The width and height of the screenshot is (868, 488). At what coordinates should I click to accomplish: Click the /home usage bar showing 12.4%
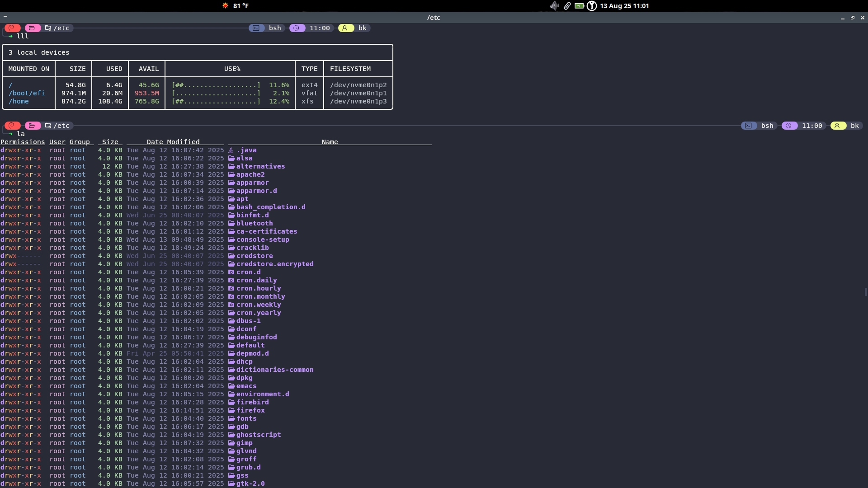[x=216, y=101]
